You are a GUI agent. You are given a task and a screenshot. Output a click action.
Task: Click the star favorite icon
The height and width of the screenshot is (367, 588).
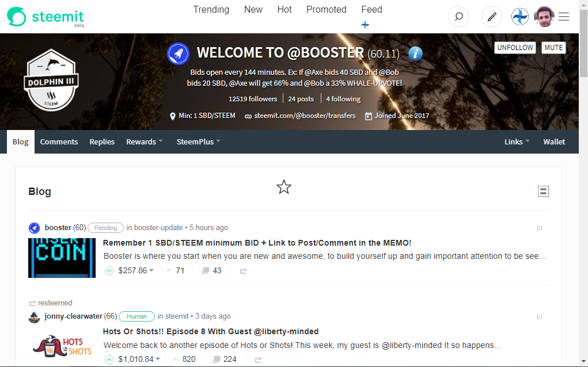click(284, 187)
